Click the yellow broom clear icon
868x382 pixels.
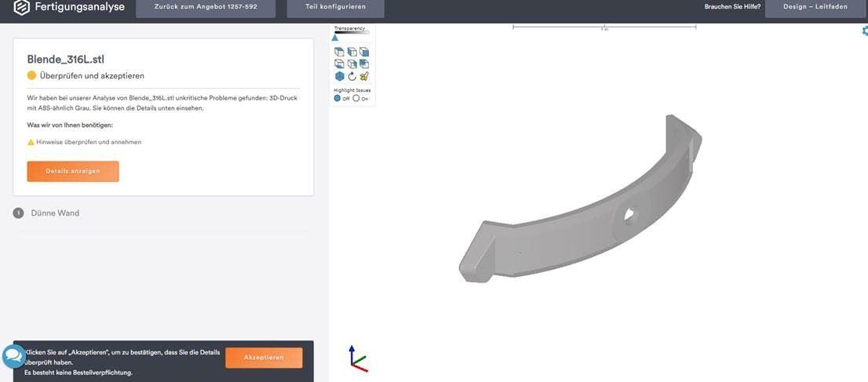coord(363,76)
